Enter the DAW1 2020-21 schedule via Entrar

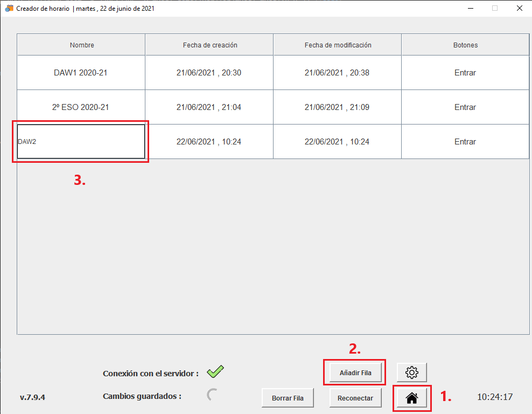(465, 73)
